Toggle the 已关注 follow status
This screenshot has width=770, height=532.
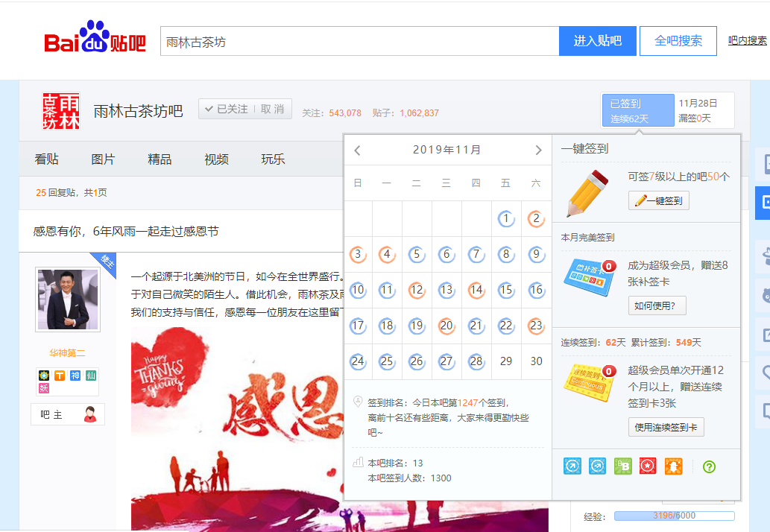pos(227,109)
